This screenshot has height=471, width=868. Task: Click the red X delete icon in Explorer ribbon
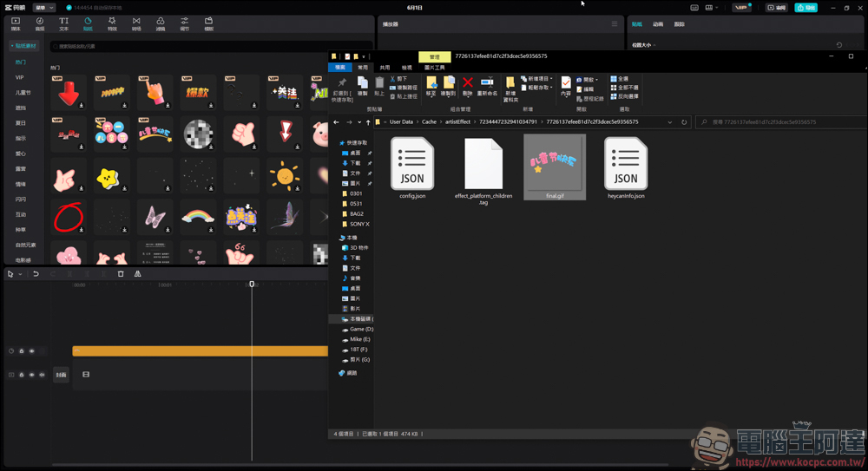point(468,83)
